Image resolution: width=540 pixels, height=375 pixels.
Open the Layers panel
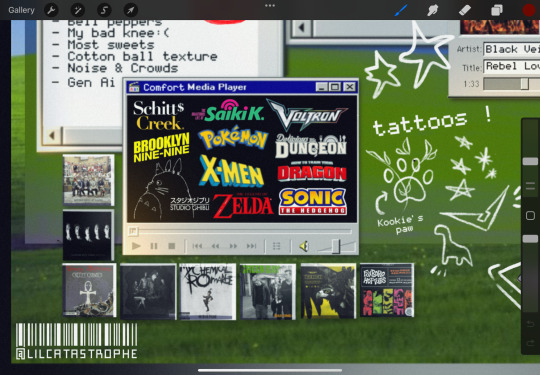(497, 10)
